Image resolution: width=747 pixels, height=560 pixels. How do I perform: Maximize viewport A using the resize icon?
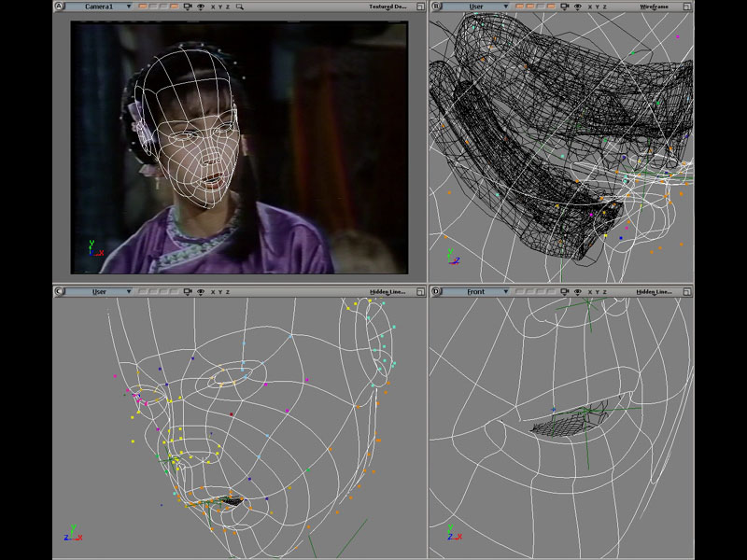(x=418, y=6)
